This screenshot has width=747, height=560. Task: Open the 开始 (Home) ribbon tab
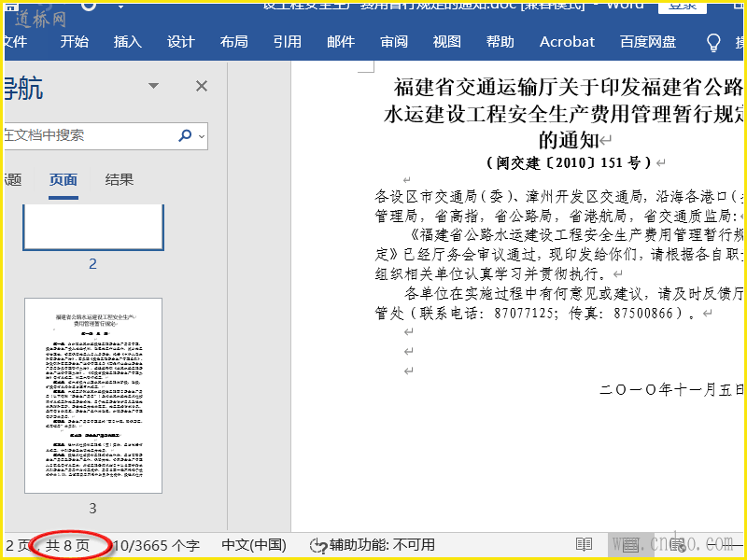click(x=75, y=42)
